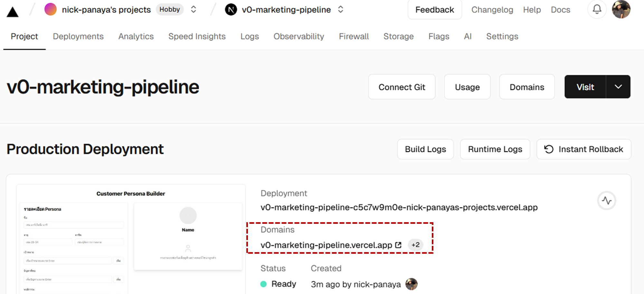Open the Docs link
This screenshot has width=644, height=294.
(x=560, y=10)
